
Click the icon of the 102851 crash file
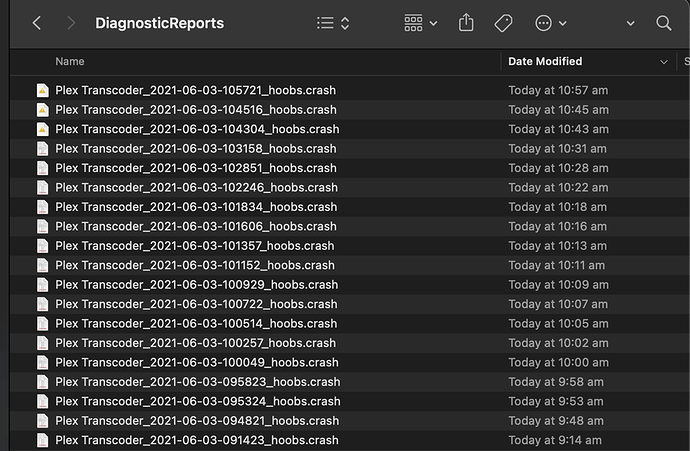[x=42, y=168]
